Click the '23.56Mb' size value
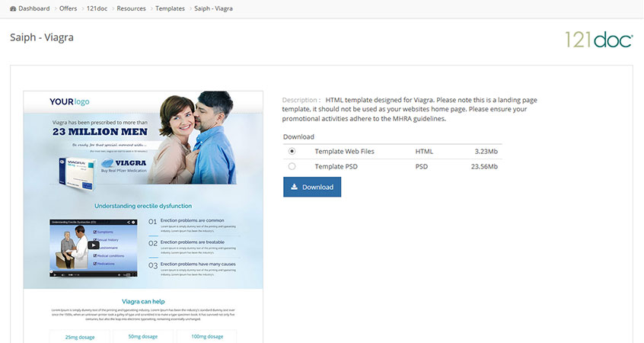 pos(484,167)
